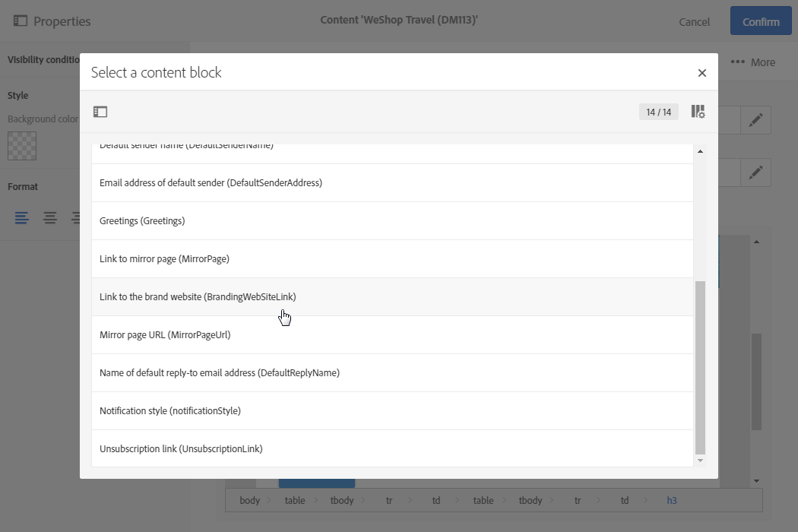
Task: Select Notification style block entry
Action: pyautogui.click(x=170, y=411)
